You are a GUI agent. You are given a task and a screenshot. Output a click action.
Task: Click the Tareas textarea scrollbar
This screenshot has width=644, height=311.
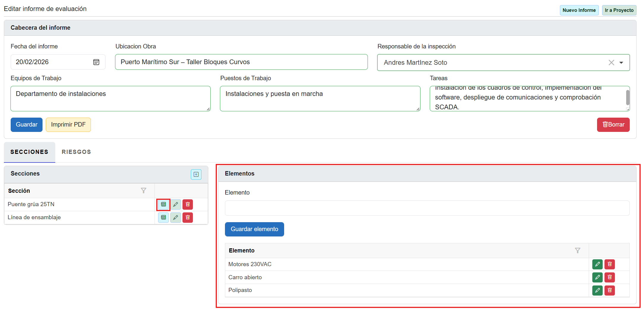627,98
